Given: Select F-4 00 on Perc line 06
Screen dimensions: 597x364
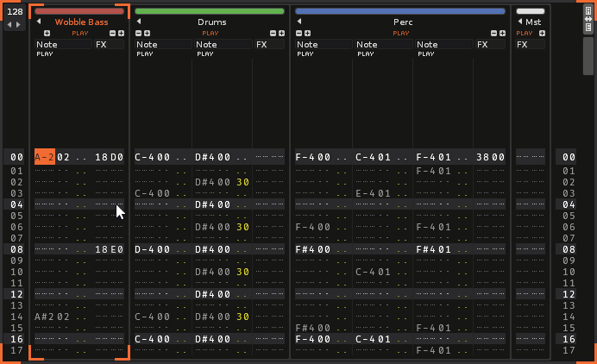Looking at the screenshot, I should 313,227.
